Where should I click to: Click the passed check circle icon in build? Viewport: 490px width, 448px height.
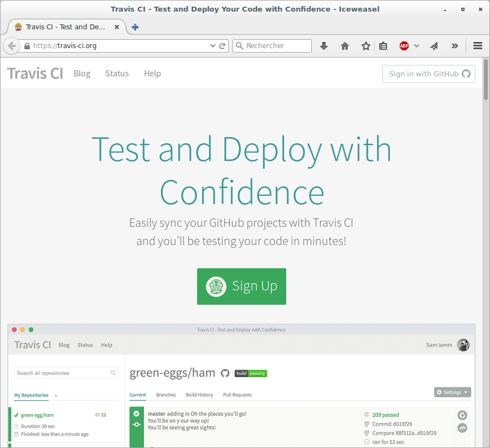(x=137, y=414)
